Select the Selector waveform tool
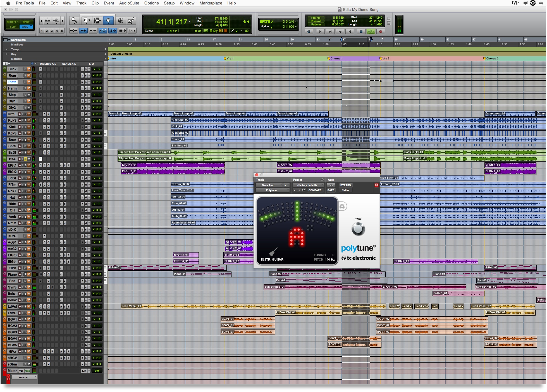The width and height of the screenshot is (547, 392). 97,20
